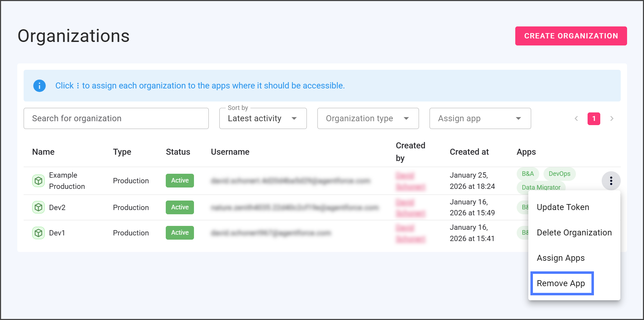
Task: Click the three-dot menu for Example Production
Action: [611, 181]
